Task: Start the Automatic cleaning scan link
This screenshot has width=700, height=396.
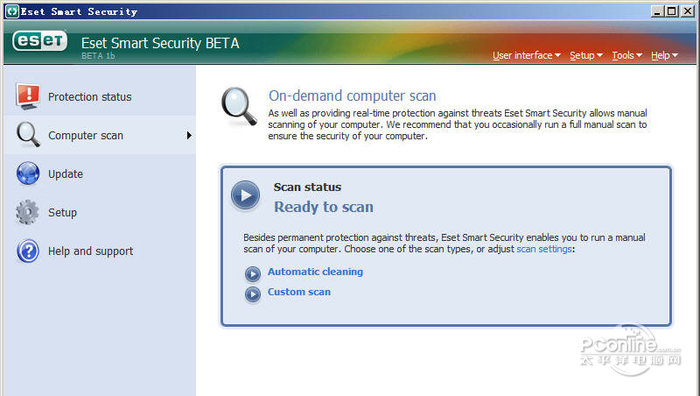Action: (315, 271)
